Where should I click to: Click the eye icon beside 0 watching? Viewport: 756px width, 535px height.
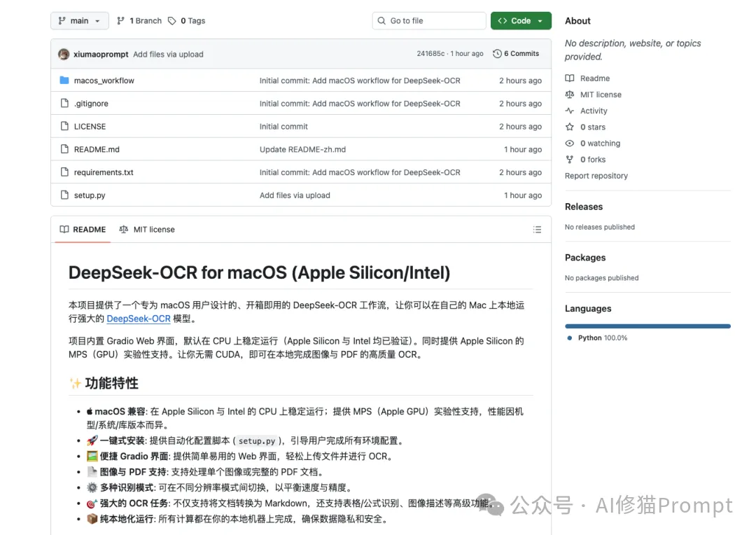(x=570, y=143)
